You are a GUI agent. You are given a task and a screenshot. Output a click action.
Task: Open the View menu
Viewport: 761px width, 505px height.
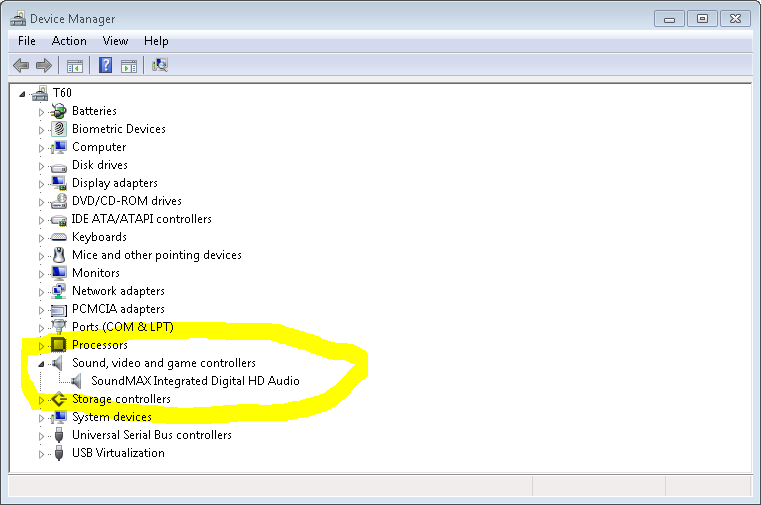click(x=115, y=41)
